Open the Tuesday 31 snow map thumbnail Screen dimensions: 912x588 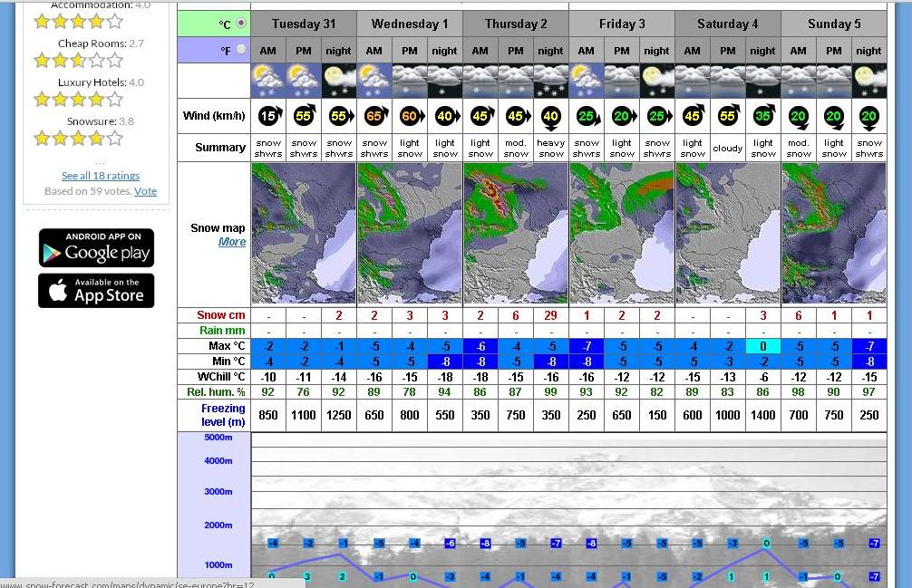304,234
